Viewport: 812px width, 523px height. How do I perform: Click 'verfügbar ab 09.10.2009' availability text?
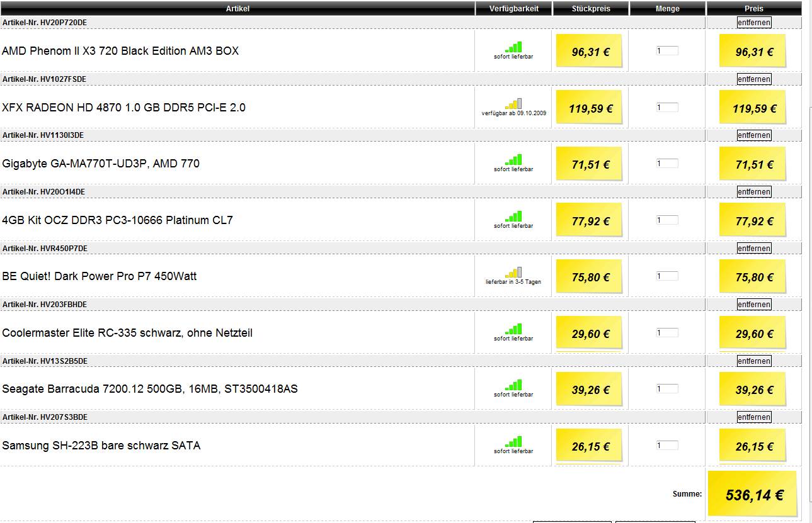513,113
